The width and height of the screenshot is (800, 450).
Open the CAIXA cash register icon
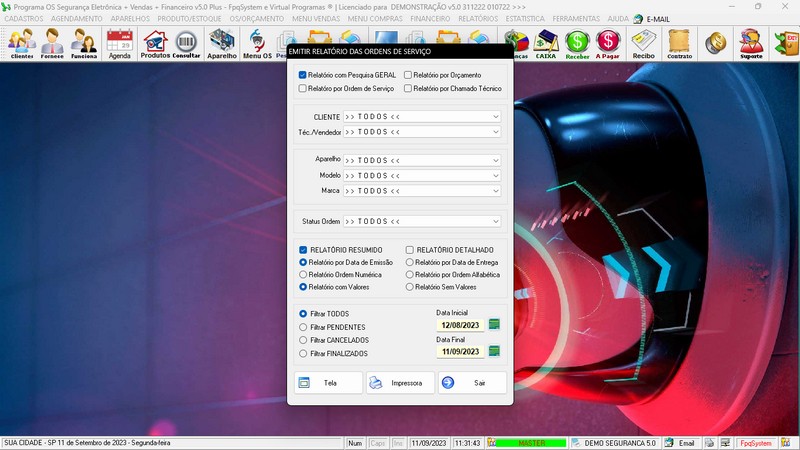pyautogui.click(x=546, y=43)
